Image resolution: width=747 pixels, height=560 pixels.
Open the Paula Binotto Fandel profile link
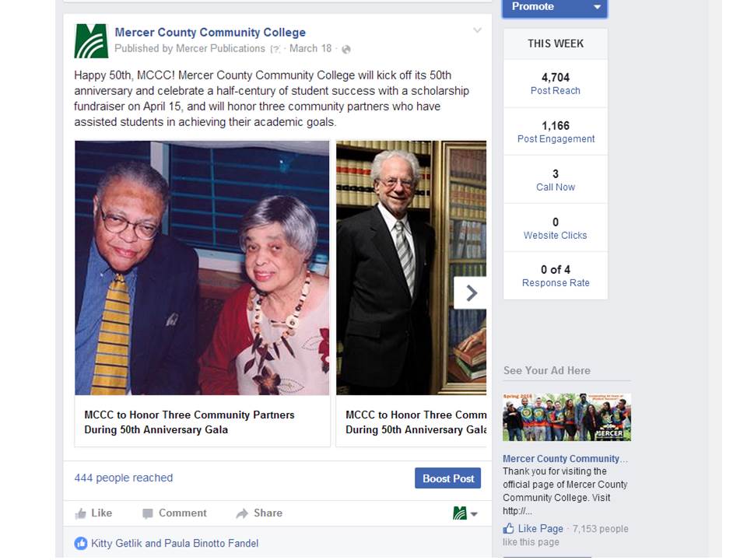coord(212,544)
